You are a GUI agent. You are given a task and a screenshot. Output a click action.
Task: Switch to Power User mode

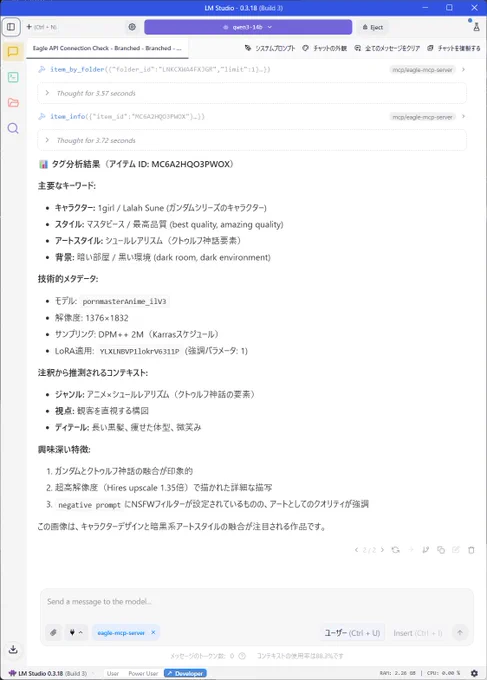coord(143,673)
